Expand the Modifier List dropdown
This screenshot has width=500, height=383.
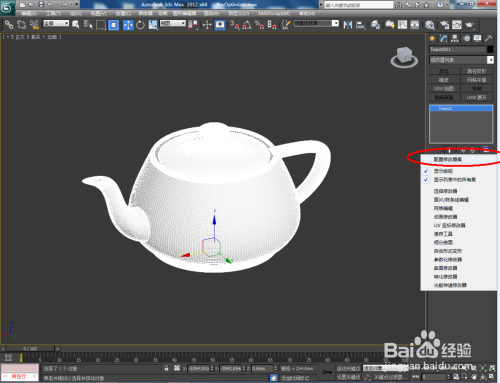click(461, 60)
